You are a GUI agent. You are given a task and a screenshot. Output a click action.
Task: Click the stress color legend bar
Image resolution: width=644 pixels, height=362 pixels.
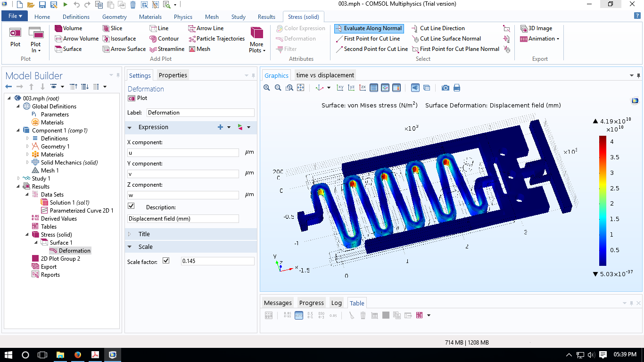pos(603,200)
